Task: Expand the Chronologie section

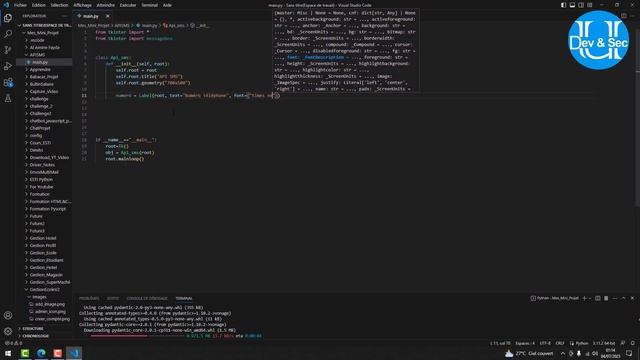Action: tap(36, 336)
